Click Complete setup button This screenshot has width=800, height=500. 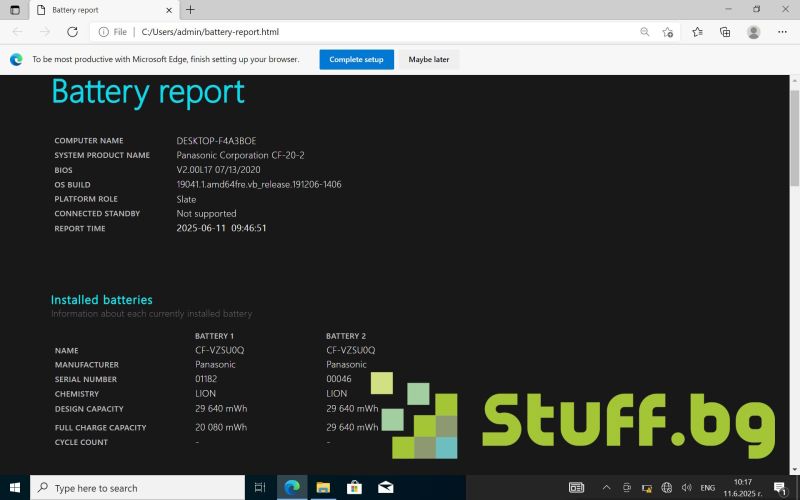[x=356, y=60]
